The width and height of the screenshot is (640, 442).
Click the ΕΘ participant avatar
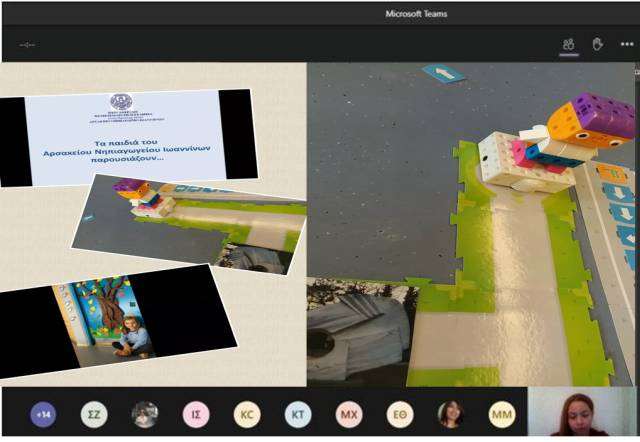pyautogui.click(x=400, y=414)
